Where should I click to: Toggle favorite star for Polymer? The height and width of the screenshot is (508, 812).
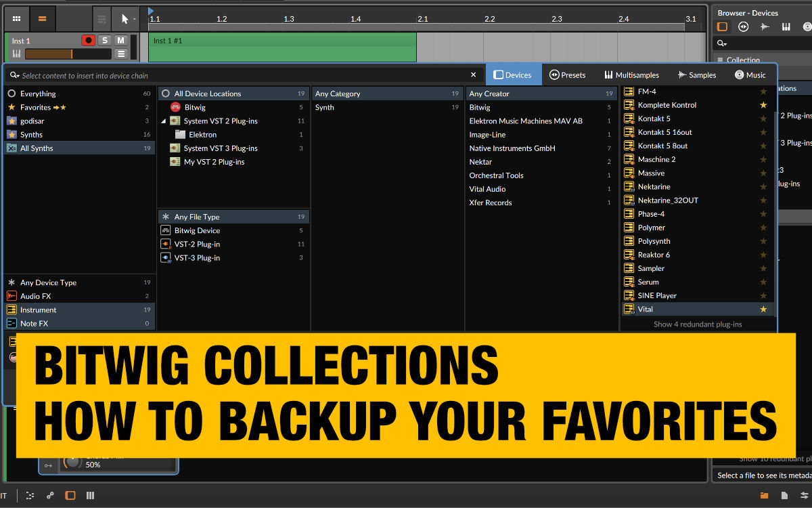pos(763,228)
